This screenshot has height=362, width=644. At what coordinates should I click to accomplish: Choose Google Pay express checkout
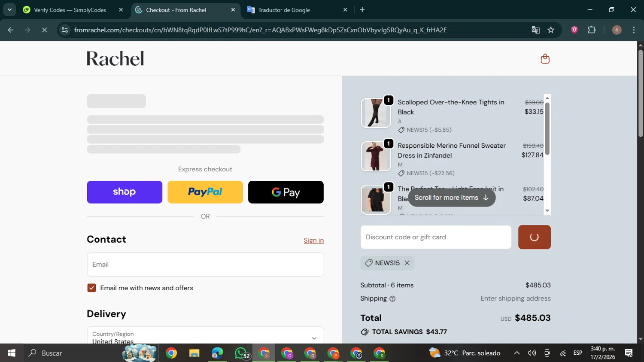tap(286, 192)
